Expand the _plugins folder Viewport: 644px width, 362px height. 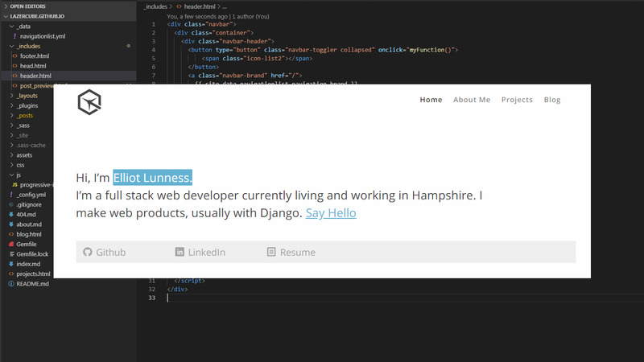pyautogui.click(x=11, y=105)
